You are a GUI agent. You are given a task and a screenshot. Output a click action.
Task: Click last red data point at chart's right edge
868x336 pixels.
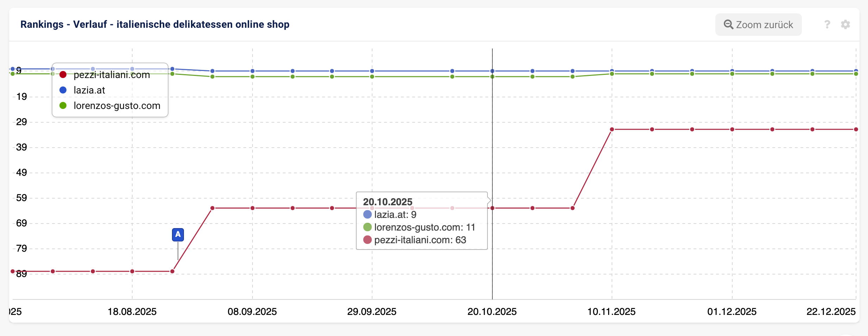[856, 129]
